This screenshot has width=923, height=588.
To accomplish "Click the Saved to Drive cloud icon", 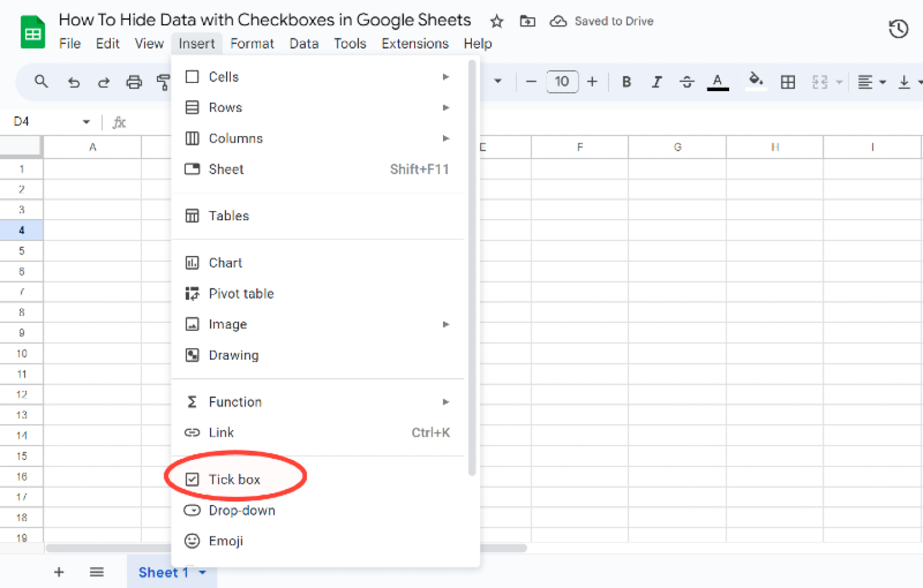I will pyautogui.click(x=558, y=22).
